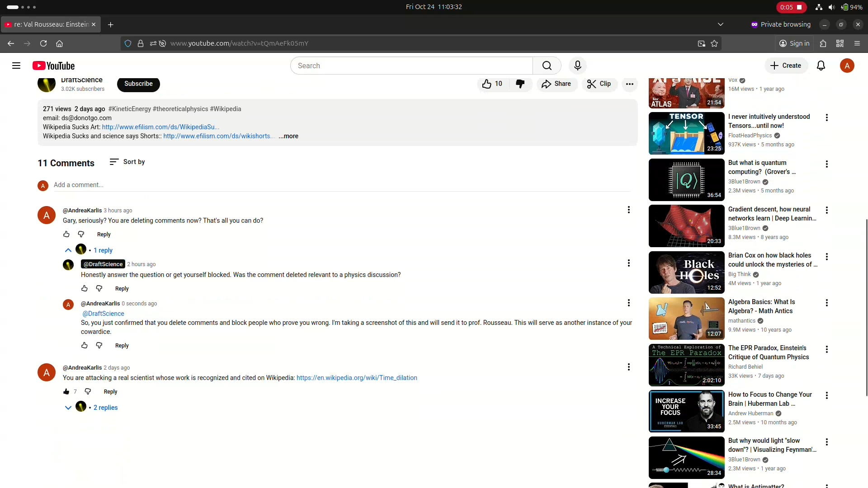
Task: Expand the 2 replies thread
Action: pyautogui.click(x=91, y=407)
